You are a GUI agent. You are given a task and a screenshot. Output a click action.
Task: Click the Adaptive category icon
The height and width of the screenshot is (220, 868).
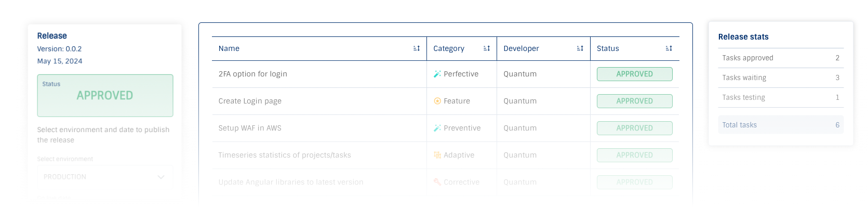coord(437,155)
